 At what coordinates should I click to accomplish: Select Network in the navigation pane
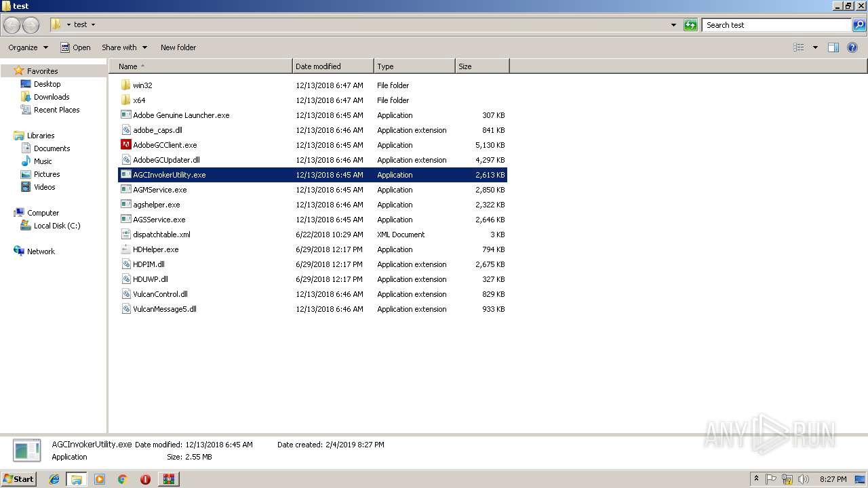coord(41,251)
